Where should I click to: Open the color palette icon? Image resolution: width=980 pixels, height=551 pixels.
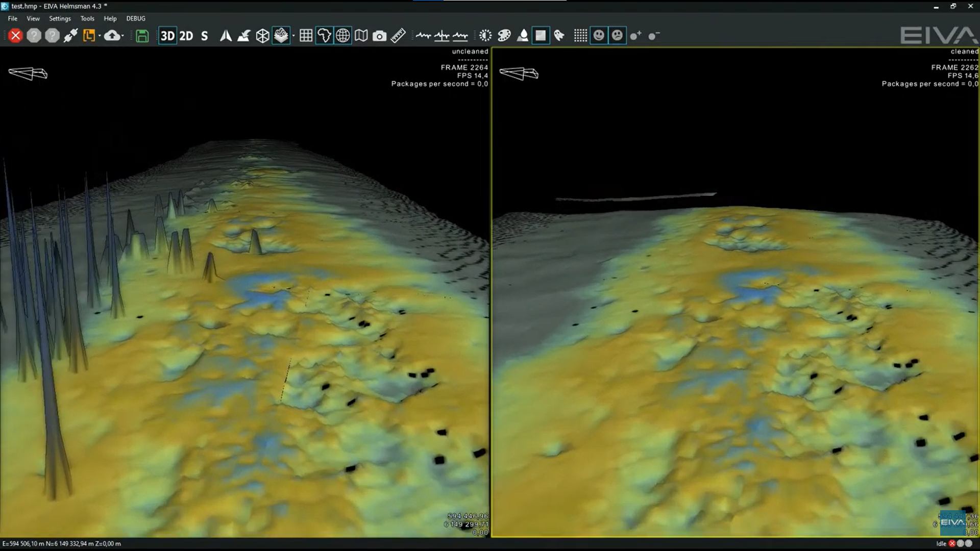tap(504, 36)
